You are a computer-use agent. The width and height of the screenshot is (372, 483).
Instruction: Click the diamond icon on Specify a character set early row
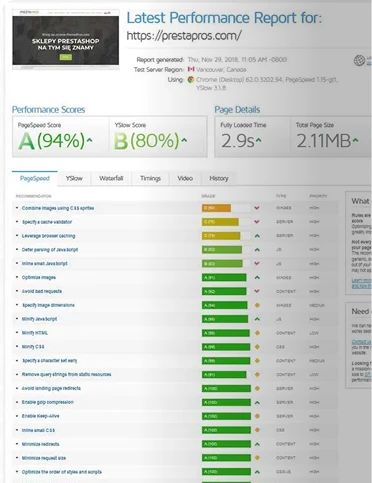pos(257,361)
